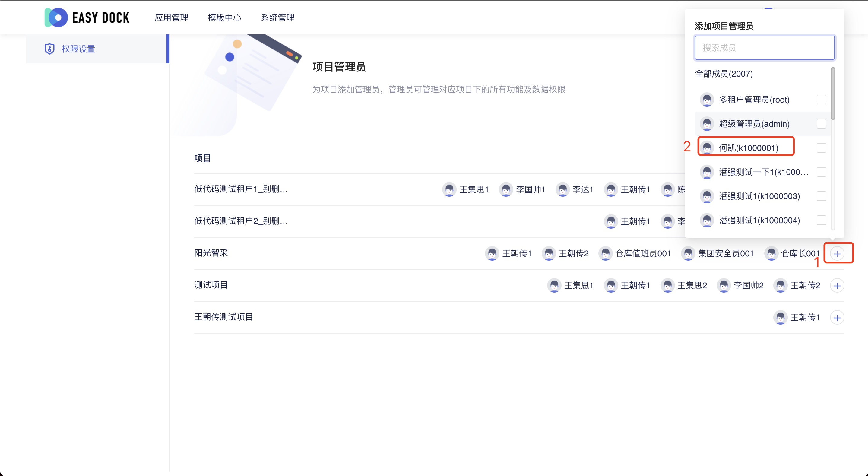The width and height of the screenshot is (868, 476).
Task: Click project name 低代码测试租户2_别删…
Action: click(x=241, y=221)
